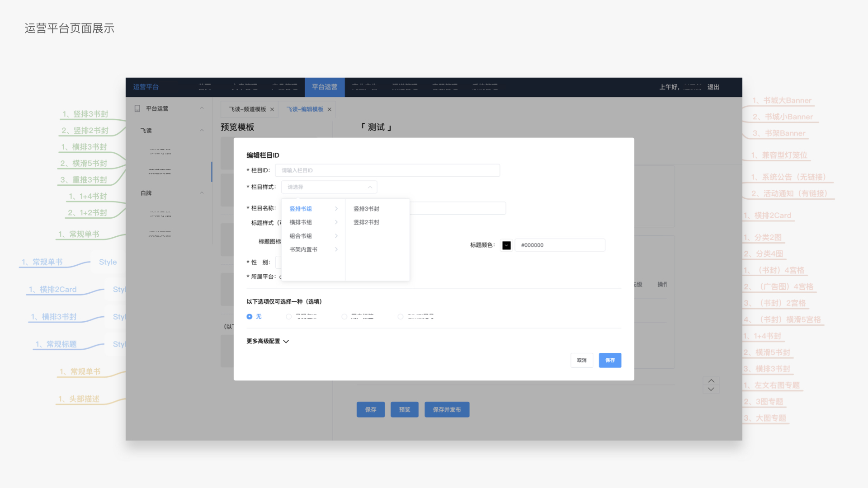Viewport: 868px width, 488px height.
Task: Expand the 书架内置书 submenu arrow
Action: 336,249
